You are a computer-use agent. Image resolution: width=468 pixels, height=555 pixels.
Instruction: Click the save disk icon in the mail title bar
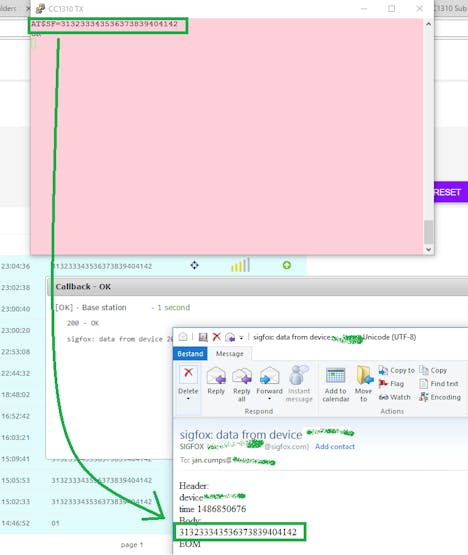203,337
